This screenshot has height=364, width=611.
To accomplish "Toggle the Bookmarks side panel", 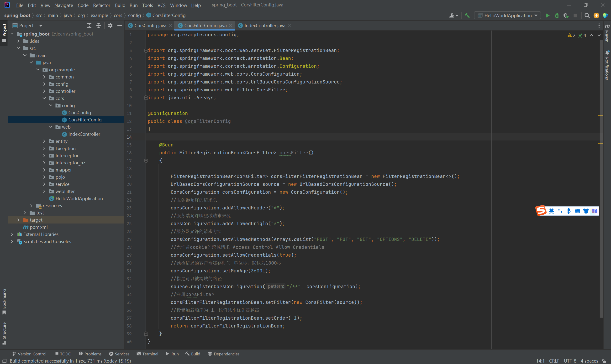I will pos(4,301).
